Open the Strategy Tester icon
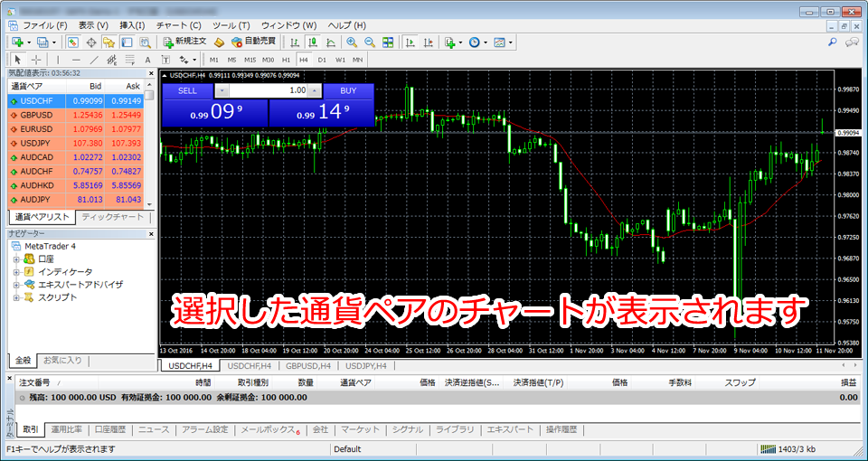Screen dimensions: 868x461 tap(145, 42)
